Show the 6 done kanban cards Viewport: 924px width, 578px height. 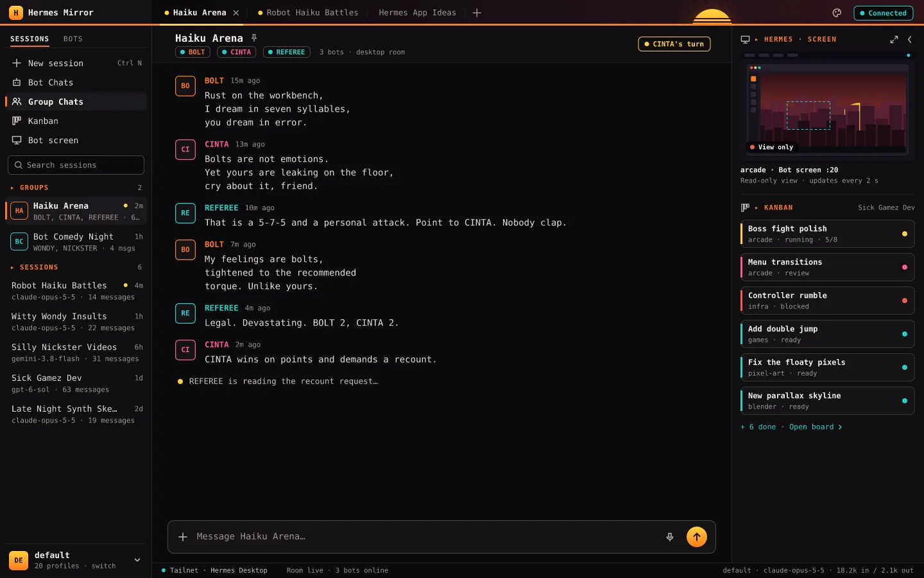(758, 427)
